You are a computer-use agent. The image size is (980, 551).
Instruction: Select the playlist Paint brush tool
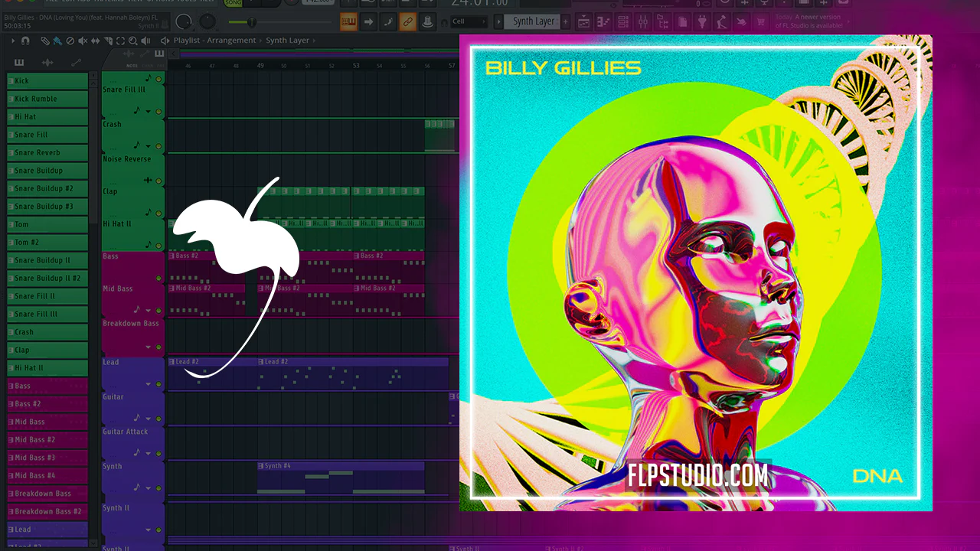pyautogui.click(x=57, y=41)
